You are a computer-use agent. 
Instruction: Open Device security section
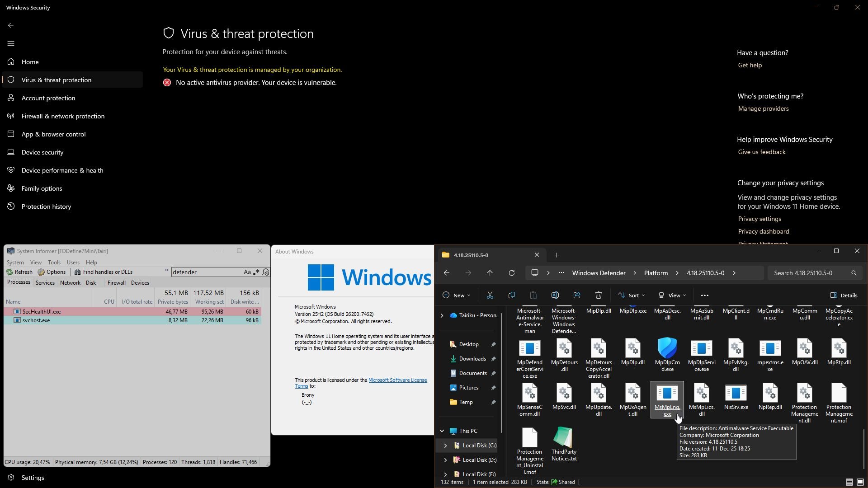(72, 152)
